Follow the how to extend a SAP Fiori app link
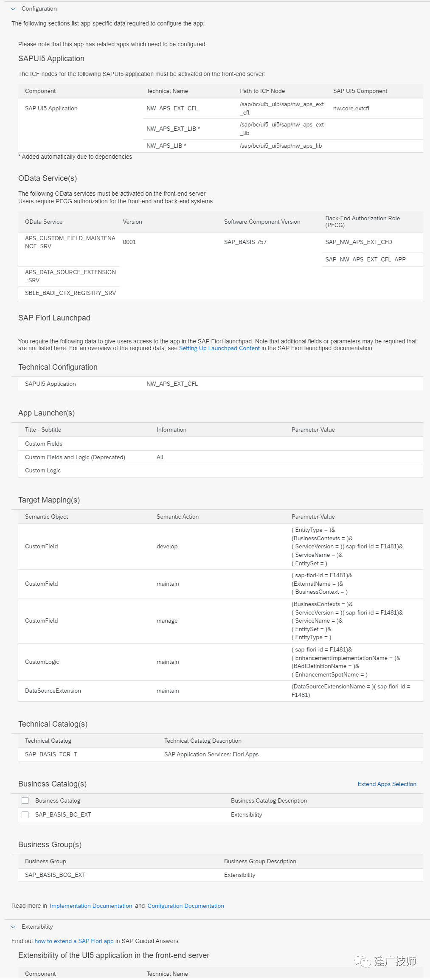Image resolution: width=430 pixels, height=980 pixels. pos(74,941)
